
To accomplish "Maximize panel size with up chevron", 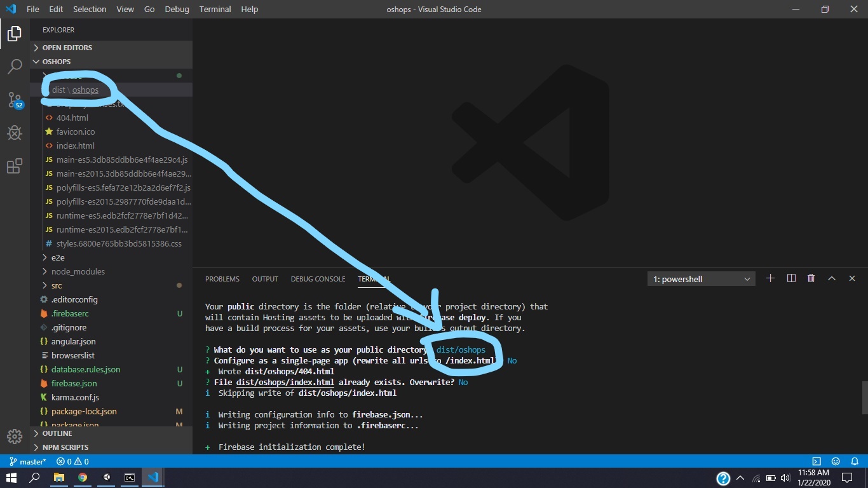I will [831, 278].
